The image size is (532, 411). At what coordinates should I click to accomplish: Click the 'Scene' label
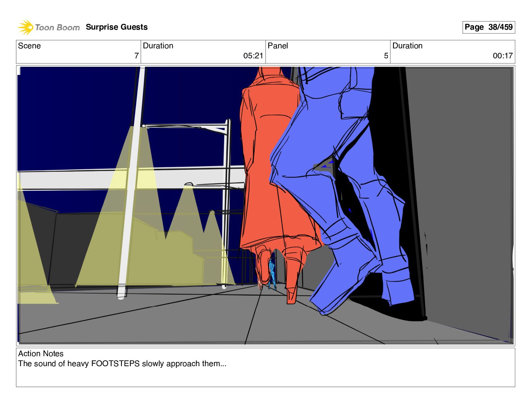29,46
